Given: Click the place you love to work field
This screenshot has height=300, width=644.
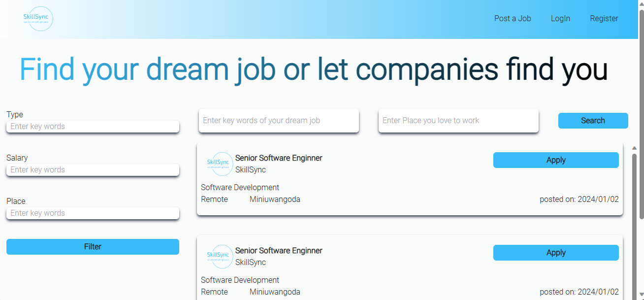Looking at the screenshot, I should tap(458, 120).
